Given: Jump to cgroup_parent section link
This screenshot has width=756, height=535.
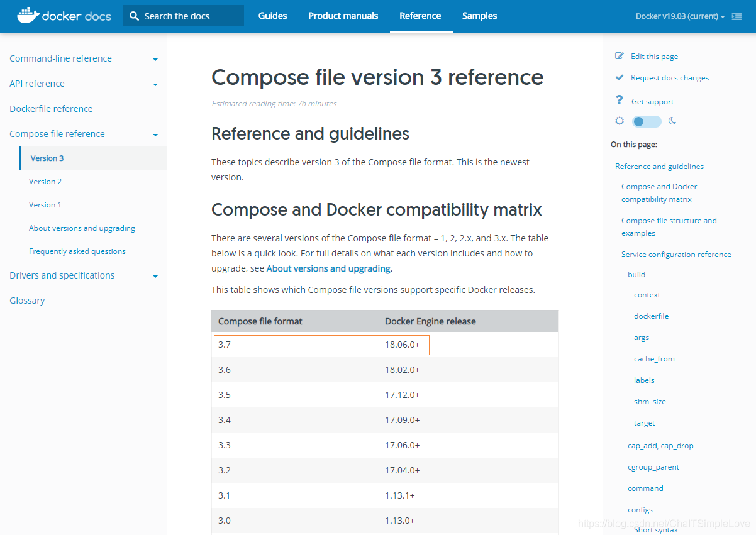Looking at the screenshot, I should (653, 467).
